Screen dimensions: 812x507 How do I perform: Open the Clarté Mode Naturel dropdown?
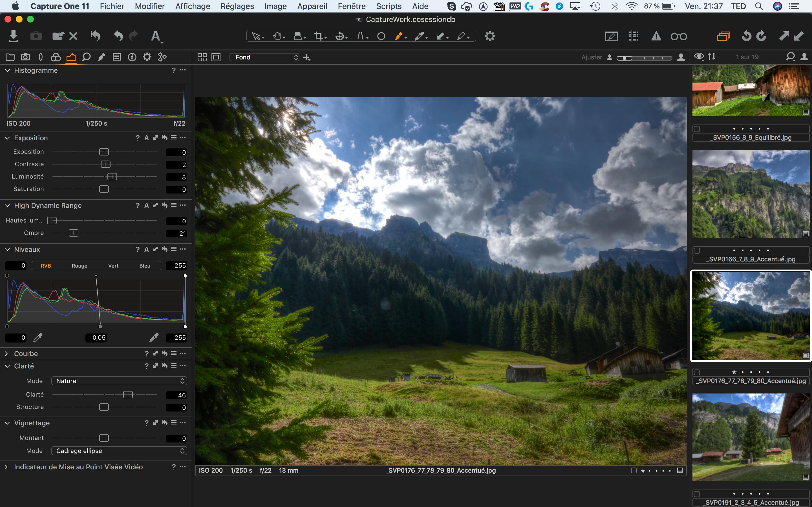[x=119, y=381]
